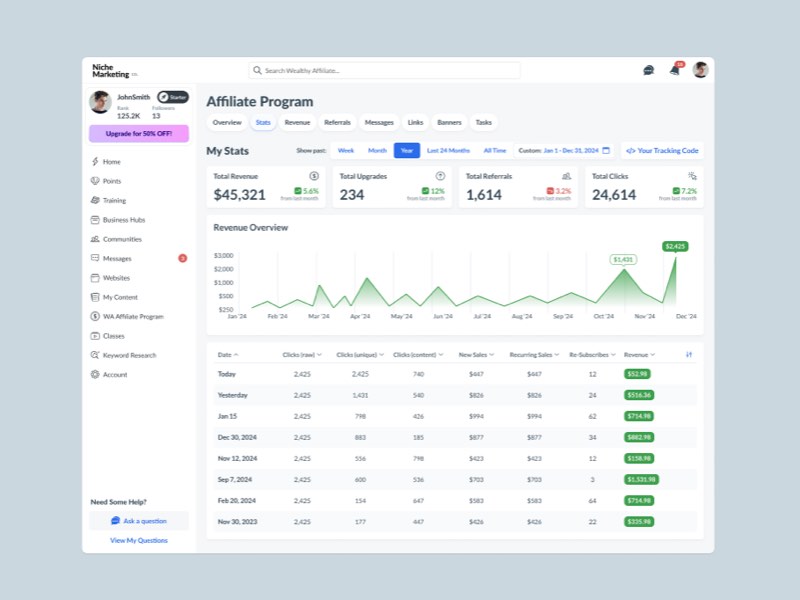This screenshot has height=600, width=800.
Task: Select the All Time range option
Action: coord(495,151)
